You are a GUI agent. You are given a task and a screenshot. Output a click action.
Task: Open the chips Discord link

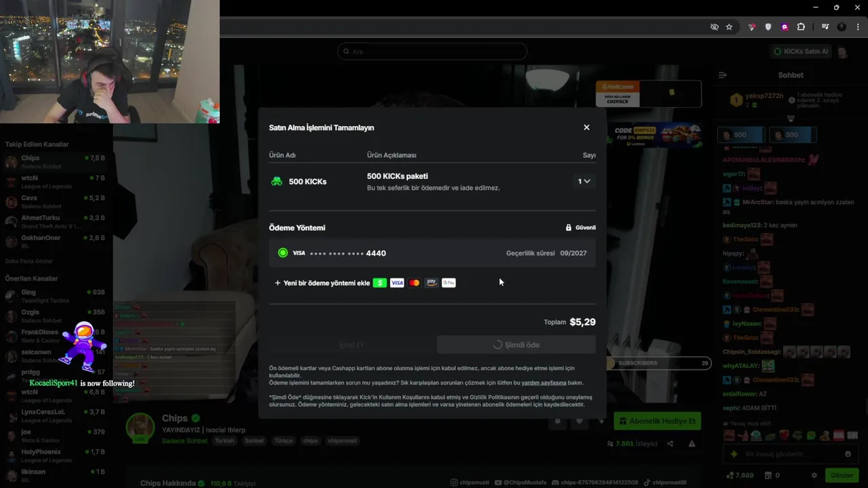point(595,483)
